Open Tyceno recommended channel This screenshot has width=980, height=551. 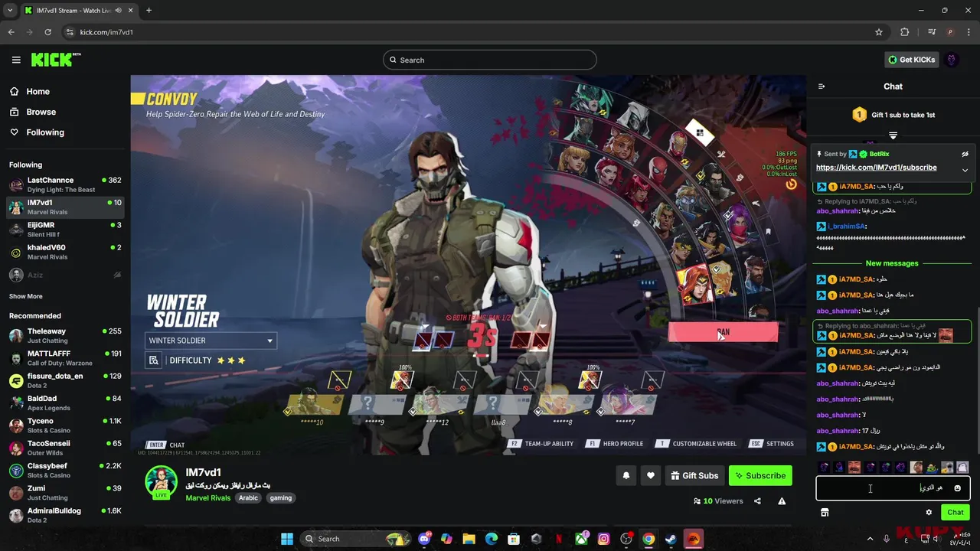tap(65, 425)
